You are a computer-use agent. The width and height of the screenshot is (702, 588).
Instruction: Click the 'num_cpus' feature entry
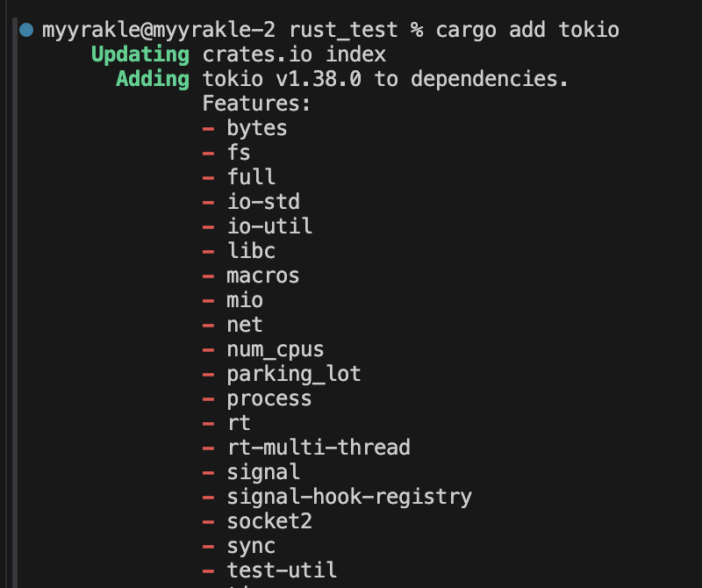click(x=276, y=349)
